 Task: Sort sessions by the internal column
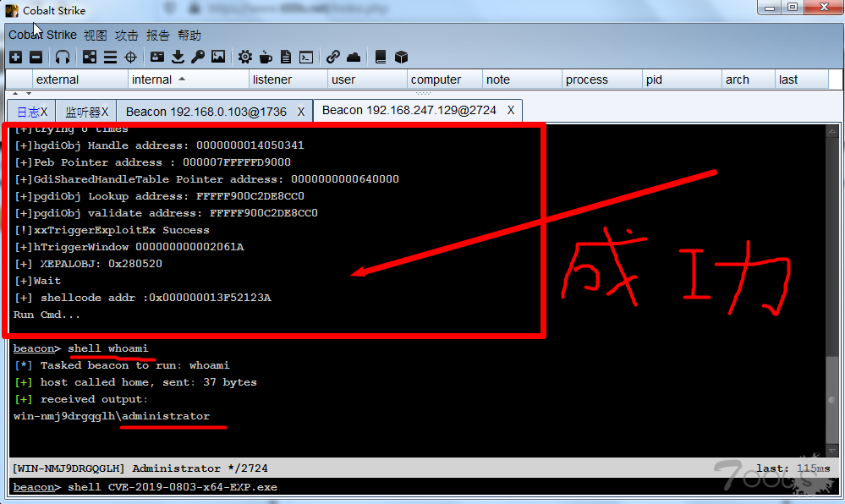[188, 79]
